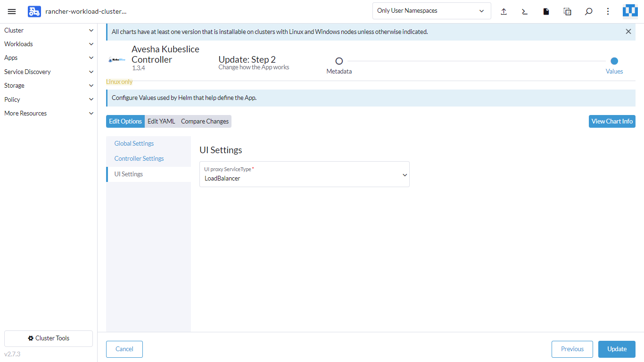This screenshot has width=644, height=362.
Task: Select the UI Settings tab
Action: pyautogui.click(x=149, y=174)
